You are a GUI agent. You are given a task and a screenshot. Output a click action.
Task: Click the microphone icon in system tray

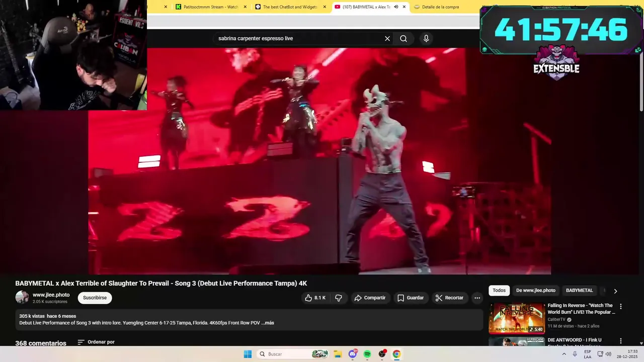click(x=575, y=354)
